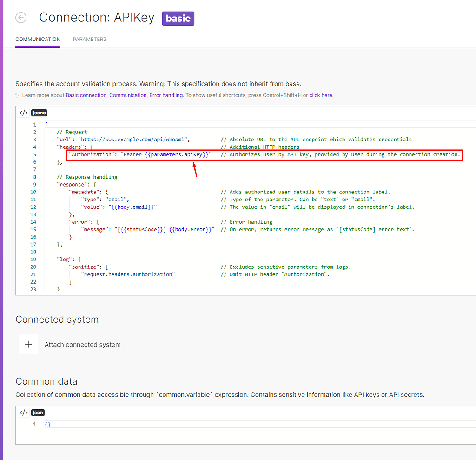This screenshot has height=460, width=476.
Task: Click the code icon above jsonc editor
Action: click(x=23, y=113)
